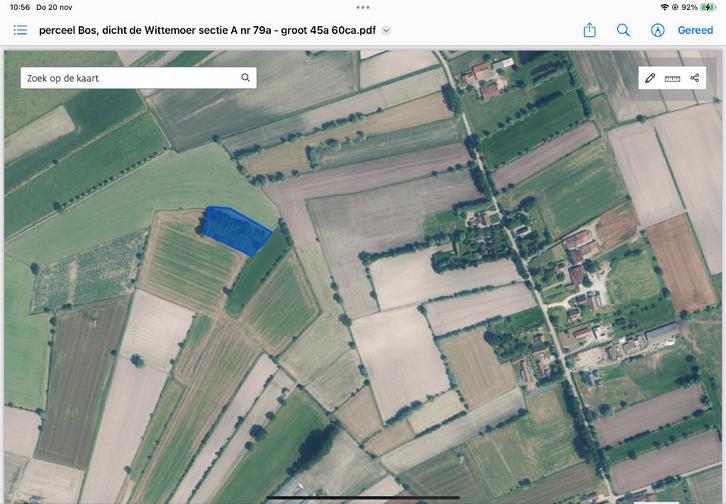Screen dimensions: 726x504
Task: Tap the Wi-Fi status icon
Action: pyautogui.click(x=664, y=7)
